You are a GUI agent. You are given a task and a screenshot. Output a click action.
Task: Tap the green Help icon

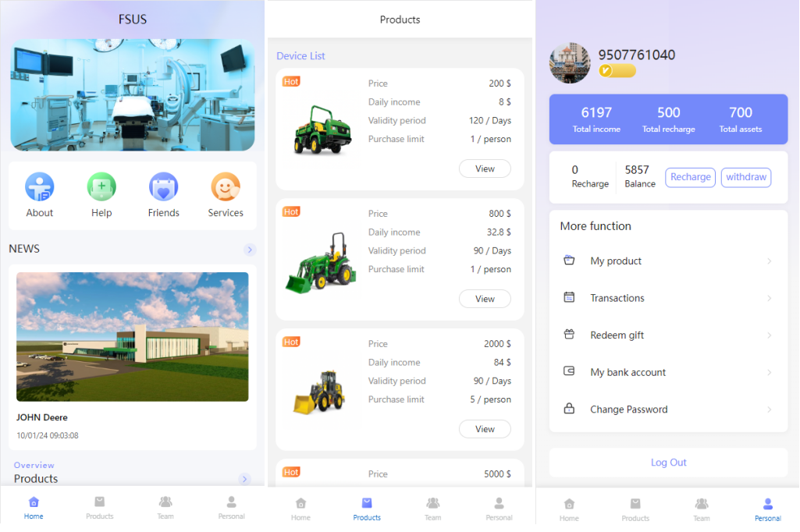coord(101,186)
